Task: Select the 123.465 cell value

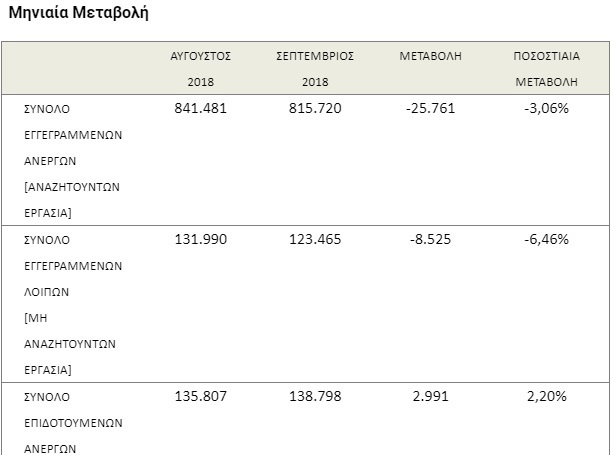Action: 315,239
